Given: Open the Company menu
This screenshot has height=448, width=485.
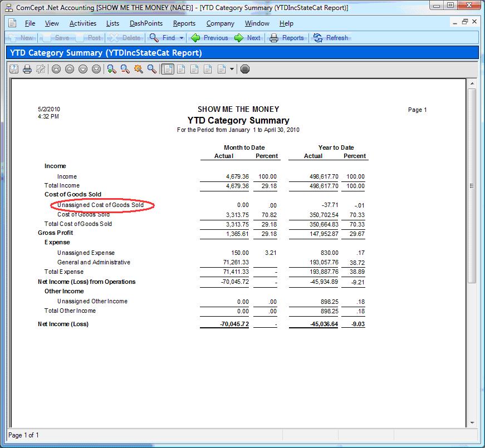Looking at the screenshot, I should 219,23.
